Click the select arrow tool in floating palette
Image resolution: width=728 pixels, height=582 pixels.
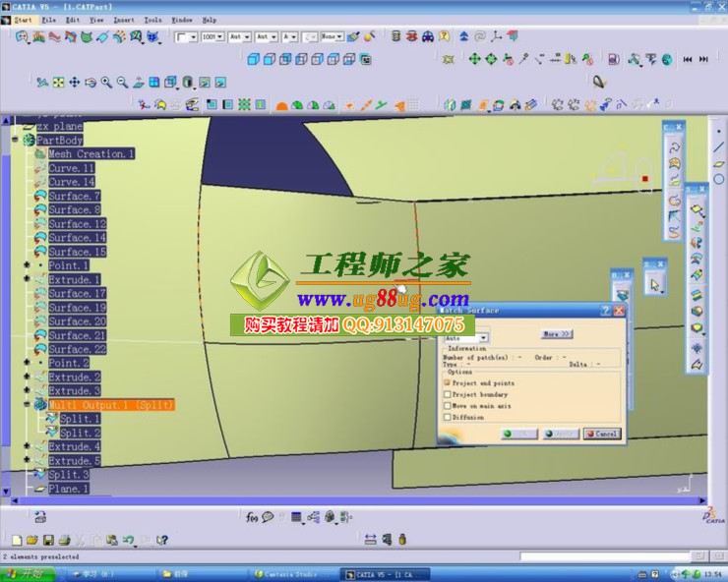tap(654, 284)
